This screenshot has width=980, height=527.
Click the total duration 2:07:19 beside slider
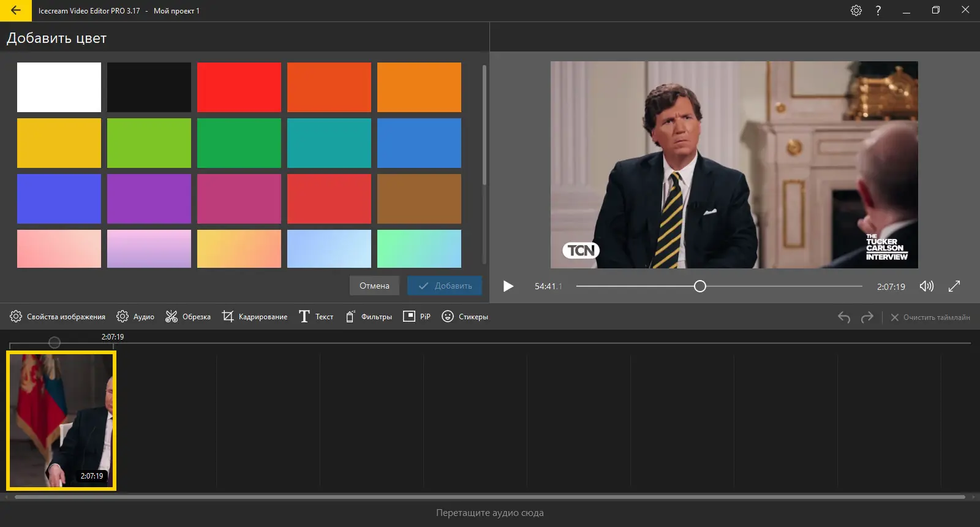point(891,286)
